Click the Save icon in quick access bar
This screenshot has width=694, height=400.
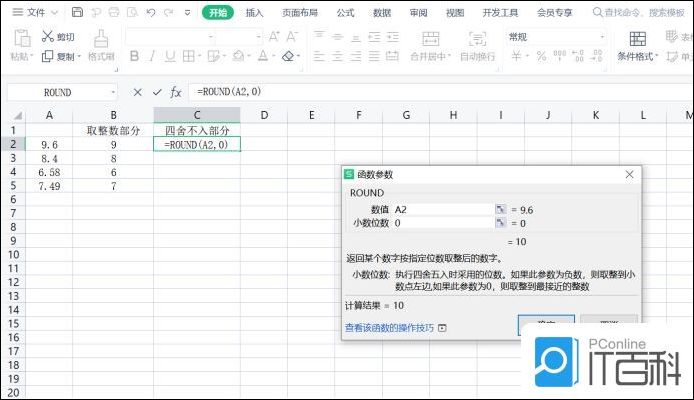point(77,12)
